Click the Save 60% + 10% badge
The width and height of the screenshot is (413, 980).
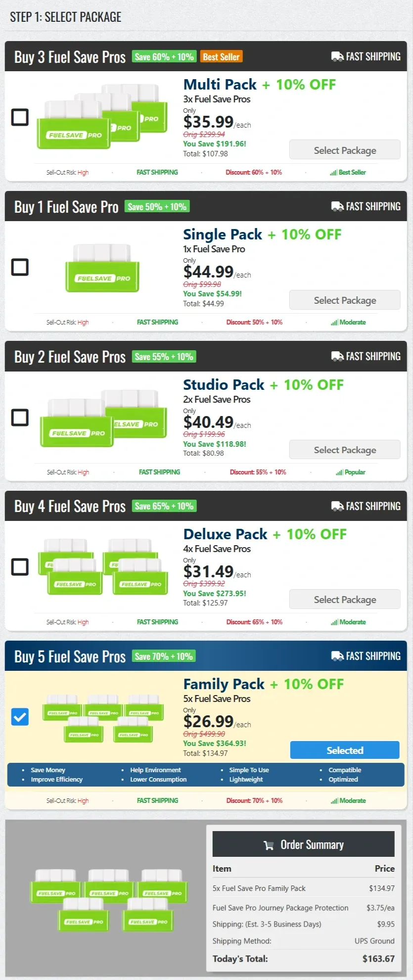click(164, 56)
